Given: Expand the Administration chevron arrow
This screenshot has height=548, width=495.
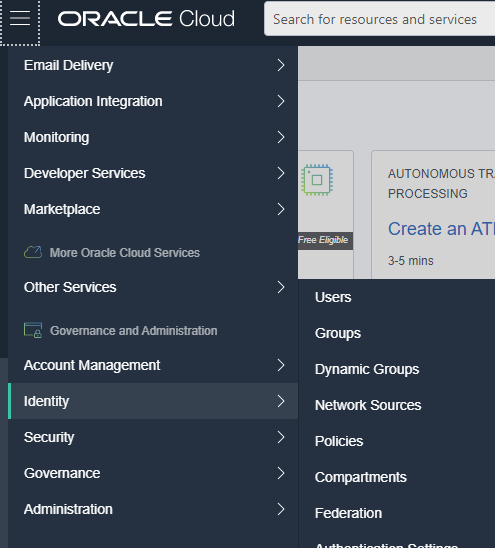Looking at the screenshot, I should (x=281, y=509).
